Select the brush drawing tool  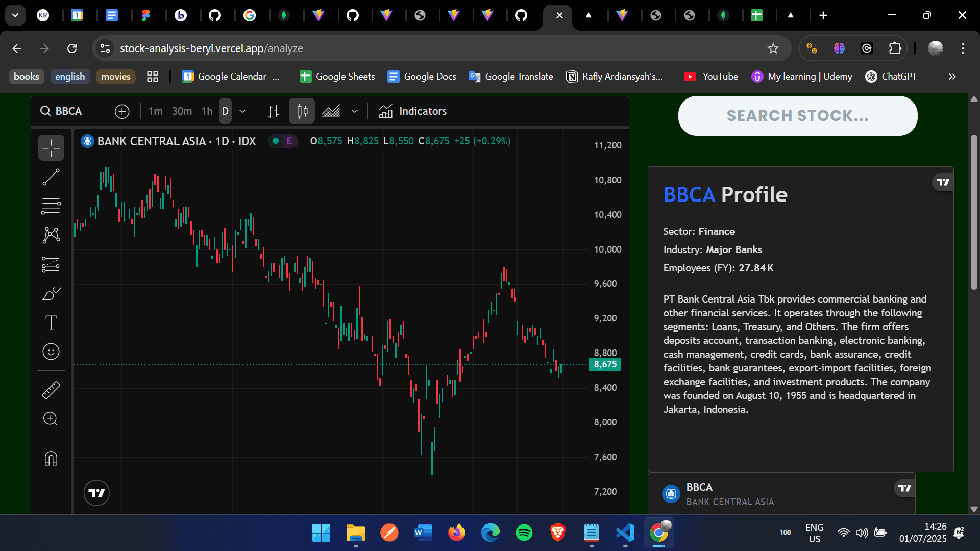(51, 293)
